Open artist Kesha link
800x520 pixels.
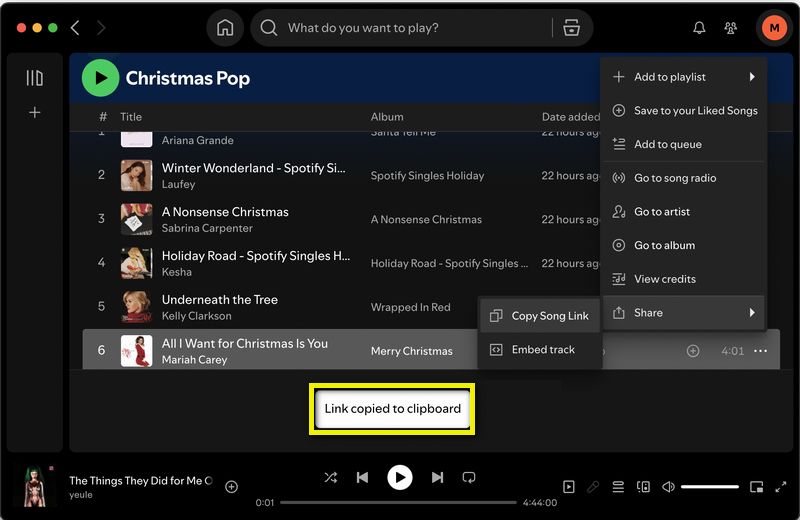click(177, 272)
